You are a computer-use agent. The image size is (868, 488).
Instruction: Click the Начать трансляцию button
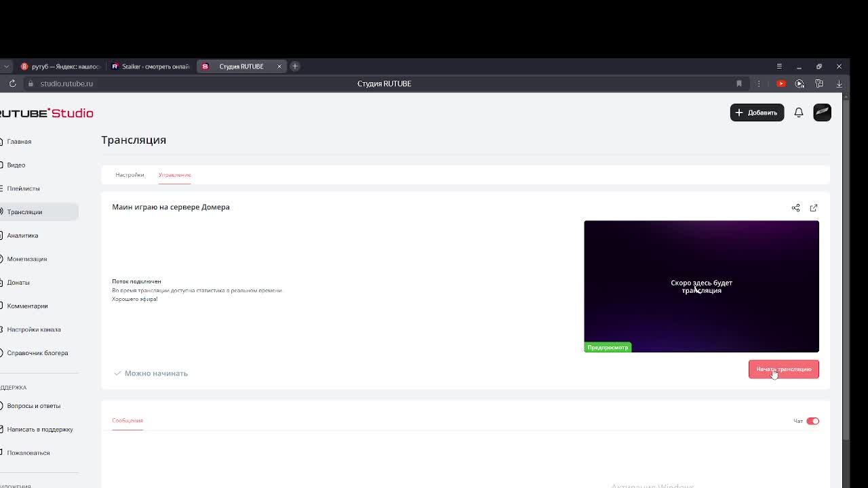pos(783,369)
